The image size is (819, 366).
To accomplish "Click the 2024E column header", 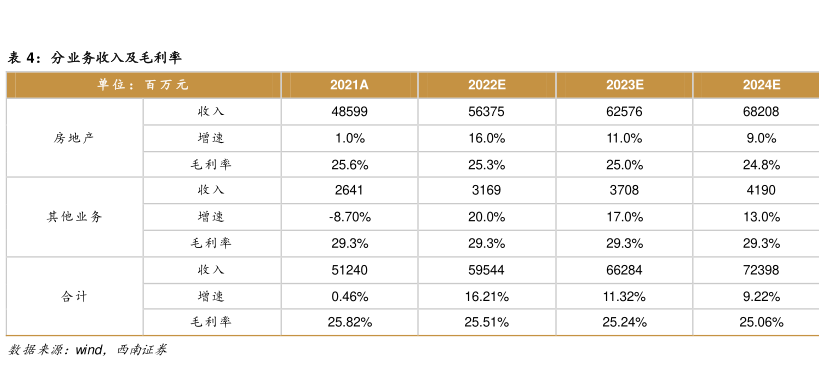I will [x=762, y=86].
